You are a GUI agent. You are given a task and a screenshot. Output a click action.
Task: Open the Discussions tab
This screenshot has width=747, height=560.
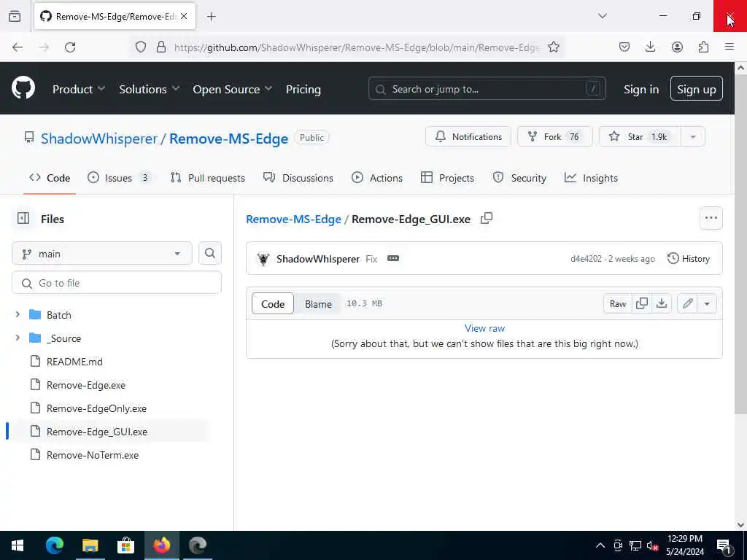298,178
